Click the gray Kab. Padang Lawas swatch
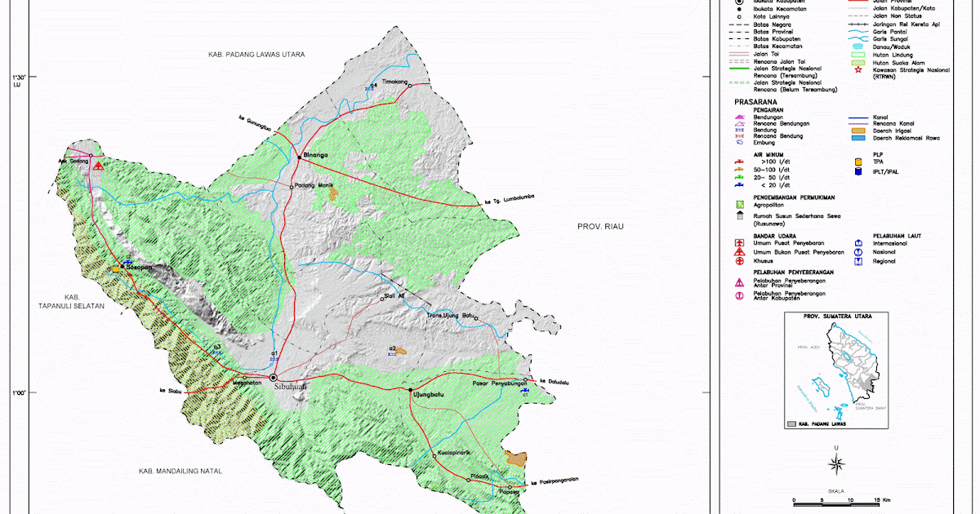This screenshot has width=980, height=514. pyautogui.click(x=791, y=424)
